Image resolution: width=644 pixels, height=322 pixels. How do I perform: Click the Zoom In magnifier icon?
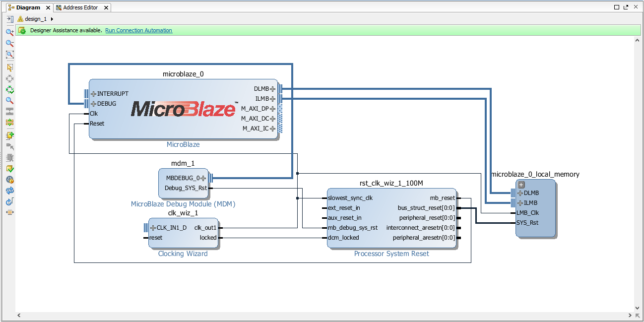pyautogui.click(x=9, y=32)
